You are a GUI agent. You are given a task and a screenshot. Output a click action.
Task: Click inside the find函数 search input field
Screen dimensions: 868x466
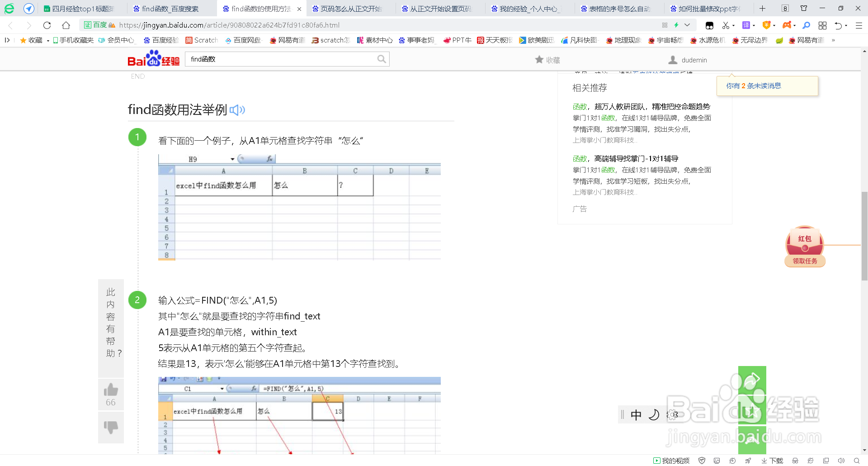coord(285,59)
